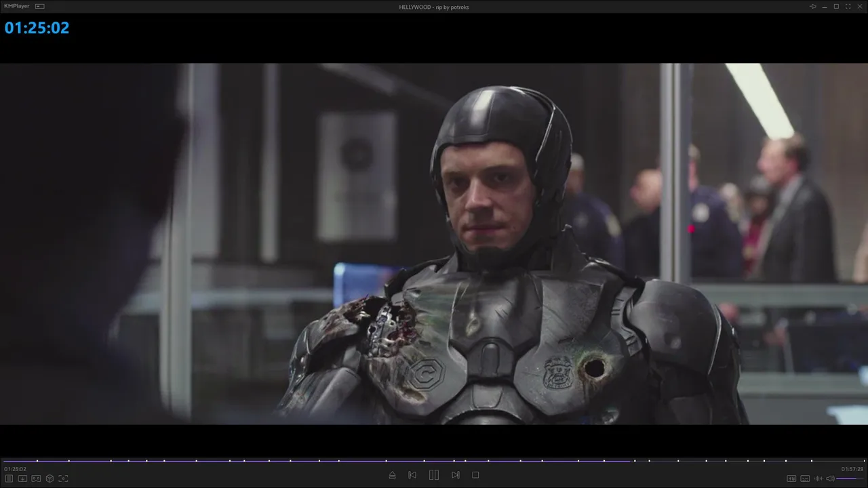Click the compact mode icon beside KMPlayer logo
868x488 pixels.
pyautogui.click(x=40, y=6)
